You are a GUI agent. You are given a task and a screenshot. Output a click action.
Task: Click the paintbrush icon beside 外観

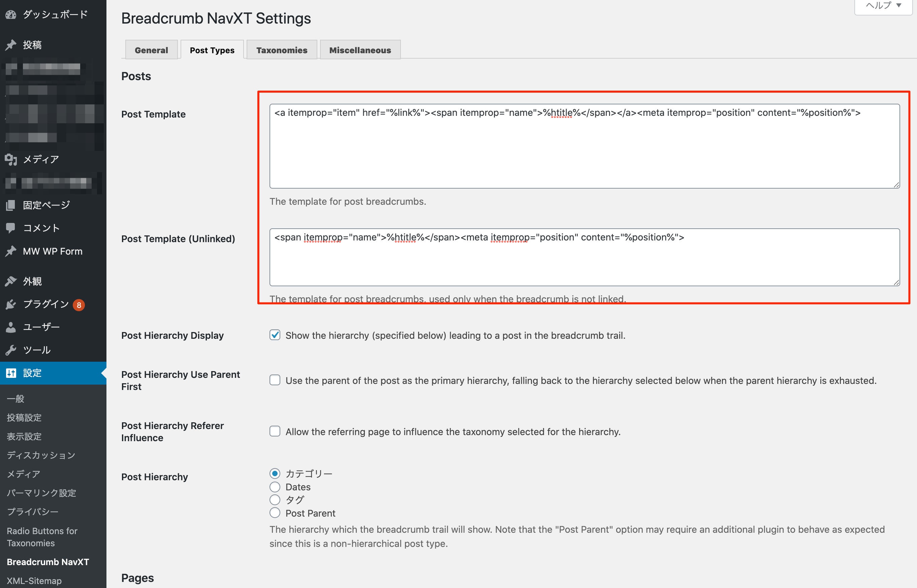[11, 282]
